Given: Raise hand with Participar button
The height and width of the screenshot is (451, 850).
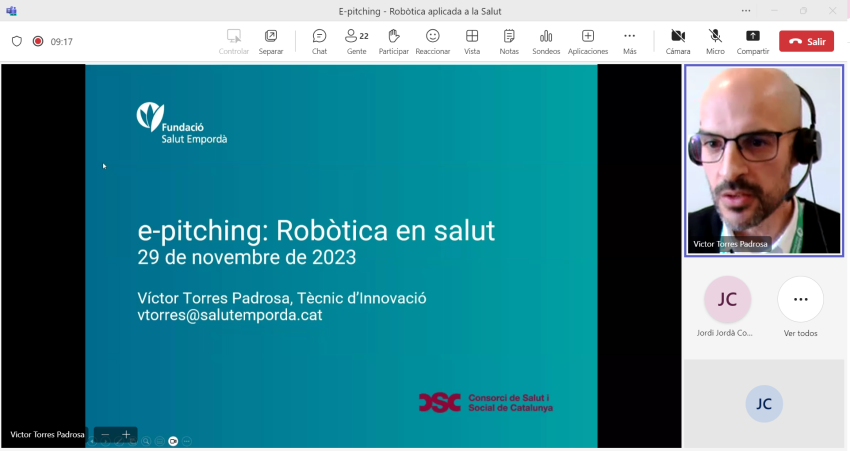Looking at the screenshot, I should (x=394, y=41).
